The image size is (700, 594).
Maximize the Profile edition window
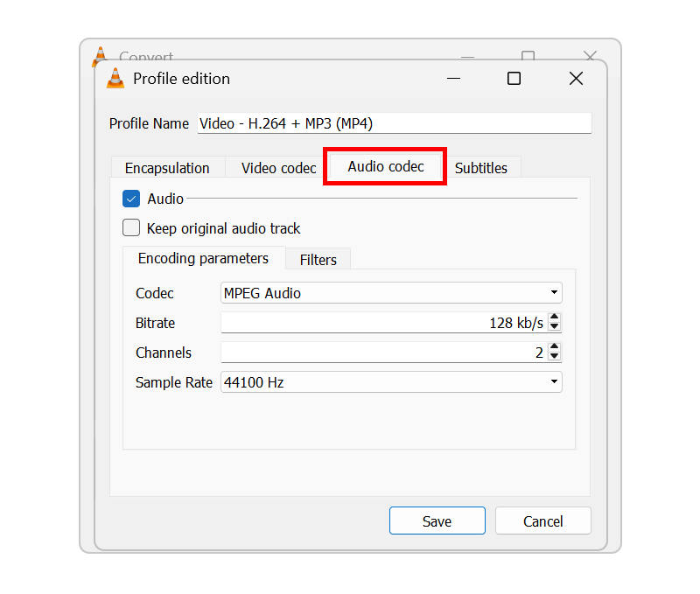[x=514, y=79]
